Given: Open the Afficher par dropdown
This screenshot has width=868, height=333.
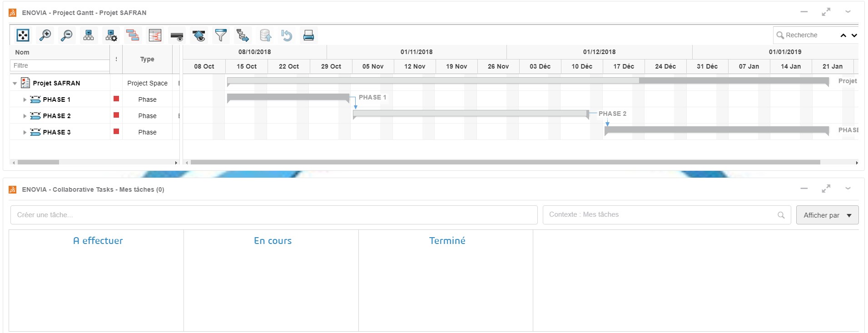Looking at the screenshot, I should click(827, 215).
